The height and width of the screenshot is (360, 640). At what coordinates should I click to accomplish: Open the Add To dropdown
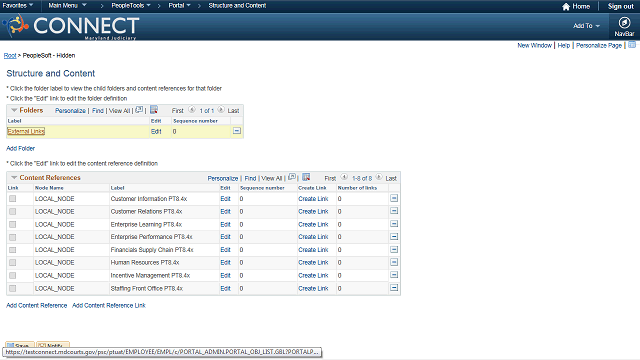(x=587, y=26)
